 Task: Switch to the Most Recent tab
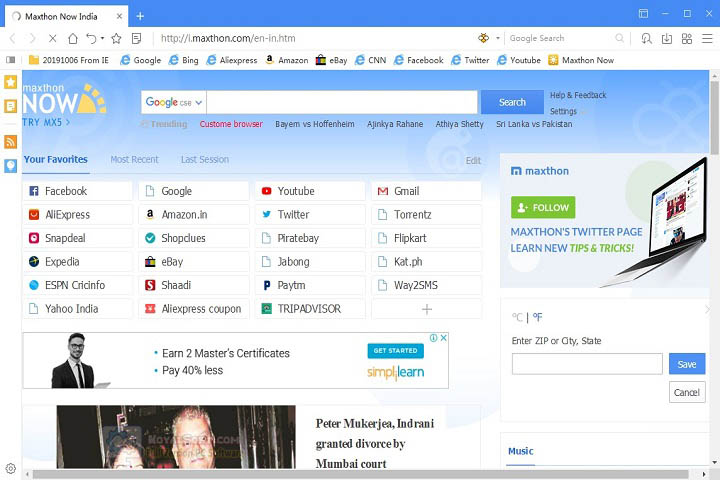(134, 159)
